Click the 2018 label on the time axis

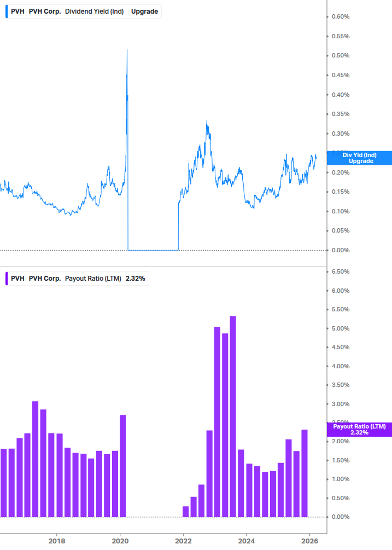click(x=57, y=541)
